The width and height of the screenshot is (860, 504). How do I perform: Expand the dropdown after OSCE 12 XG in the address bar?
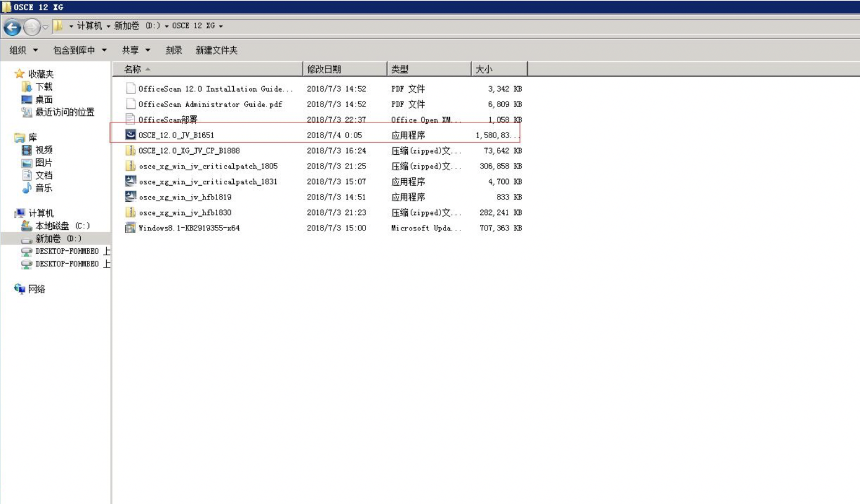221,26
